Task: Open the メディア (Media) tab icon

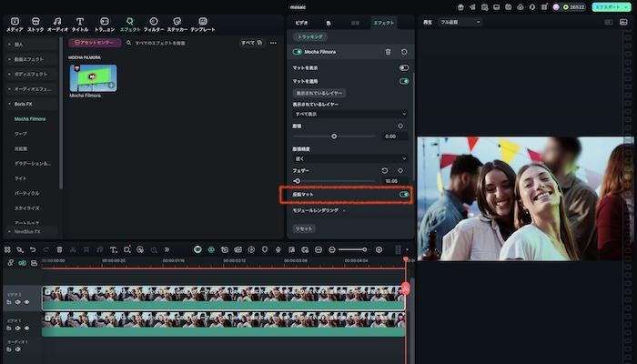Action: [x=15, y=23]
